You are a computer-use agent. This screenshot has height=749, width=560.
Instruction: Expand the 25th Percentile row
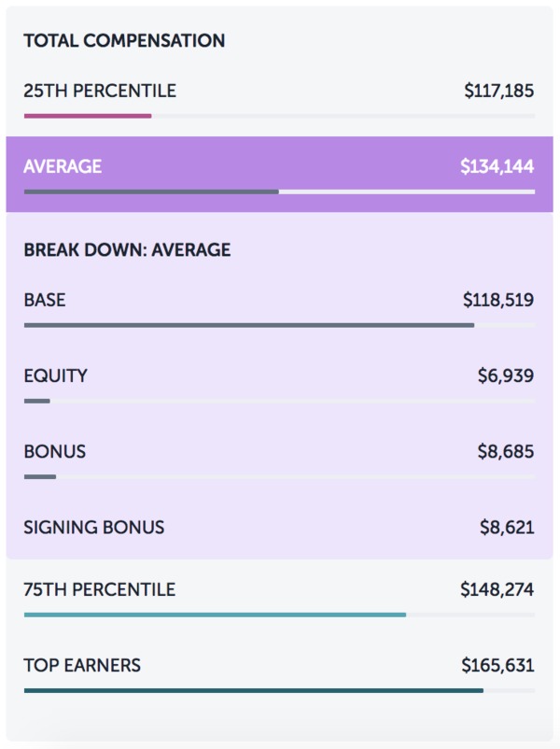click(279, 99)
